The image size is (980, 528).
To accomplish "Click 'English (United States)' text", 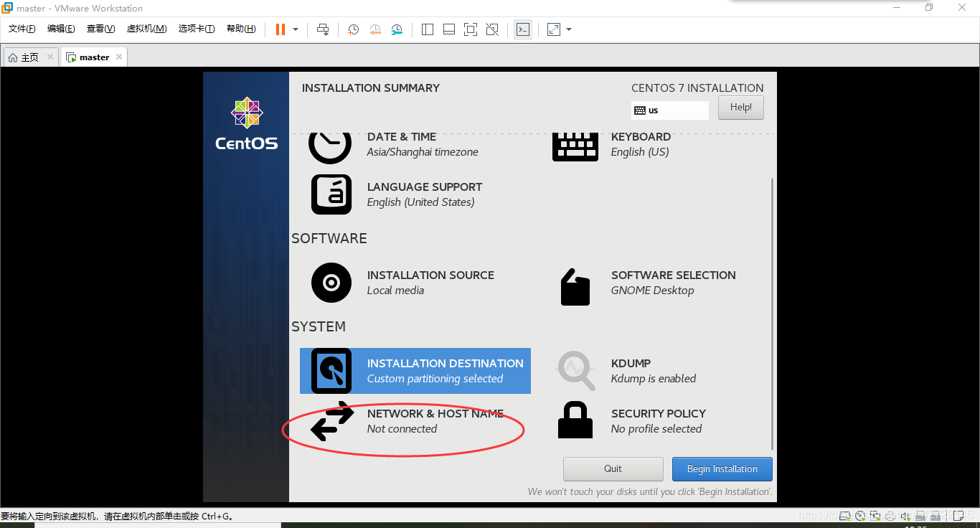I will (421, 202).
